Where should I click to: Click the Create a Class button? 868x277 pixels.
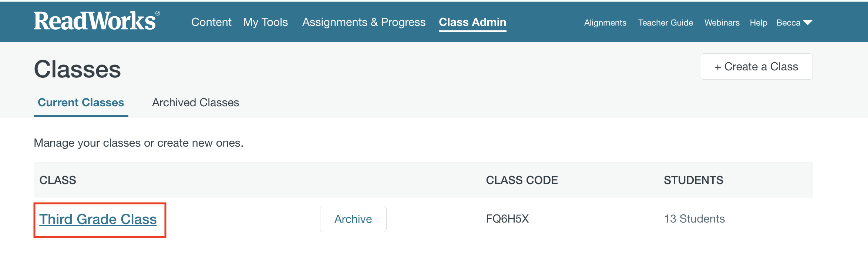(756, 66)
